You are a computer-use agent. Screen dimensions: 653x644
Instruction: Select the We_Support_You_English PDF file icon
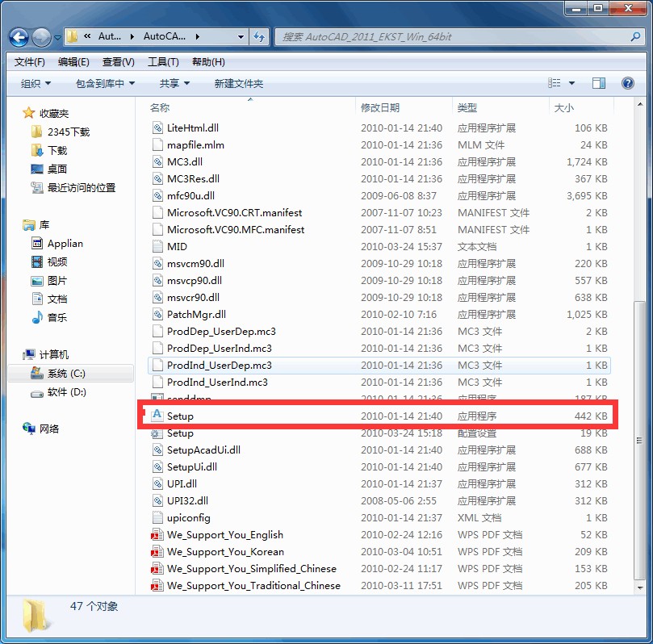tap(157, 534)
